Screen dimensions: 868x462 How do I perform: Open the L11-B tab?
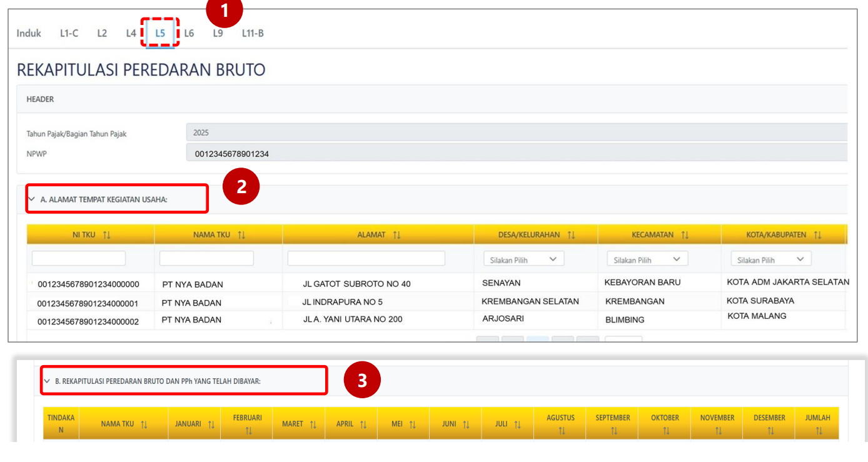coord(251,33)
